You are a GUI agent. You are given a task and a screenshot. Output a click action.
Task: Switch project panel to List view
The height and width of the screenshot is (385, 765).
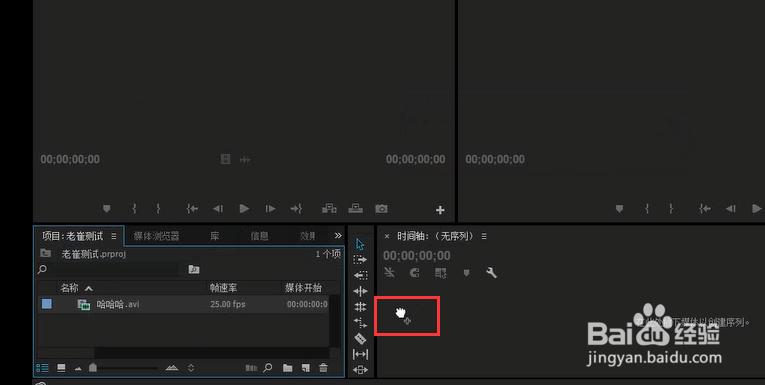[42, 368]
